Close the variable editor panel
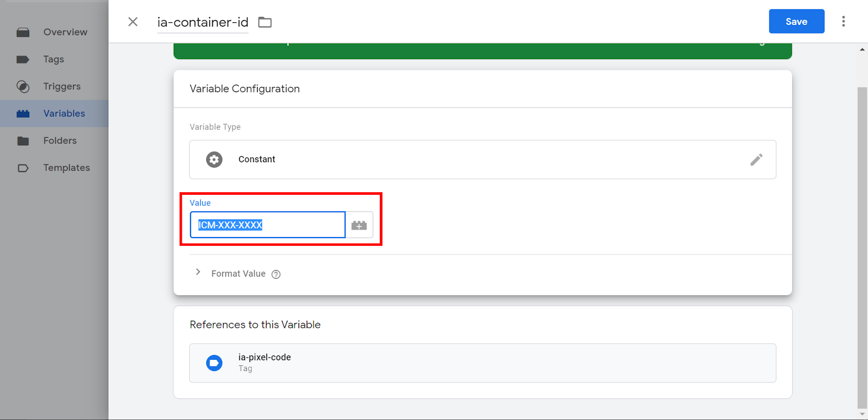The width and height of the screenshot is (868, 420). click(133, 22)
